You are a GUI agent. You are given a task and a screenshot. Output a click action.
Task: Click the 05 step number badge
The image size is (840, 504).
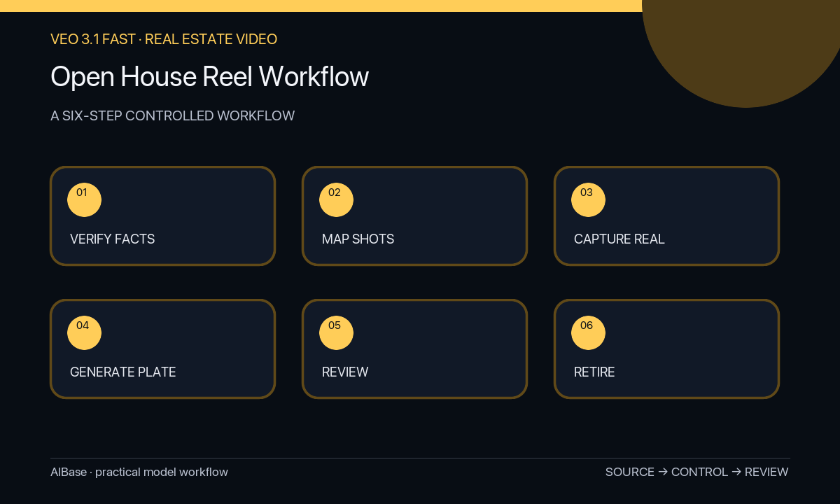pyautogui.click(x=336, y=333)
